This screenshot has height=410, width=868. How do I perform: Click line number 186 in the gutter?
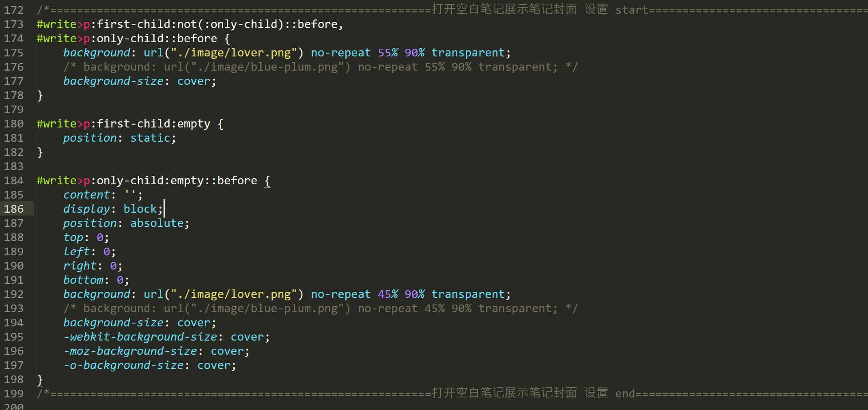coord(14,209)
